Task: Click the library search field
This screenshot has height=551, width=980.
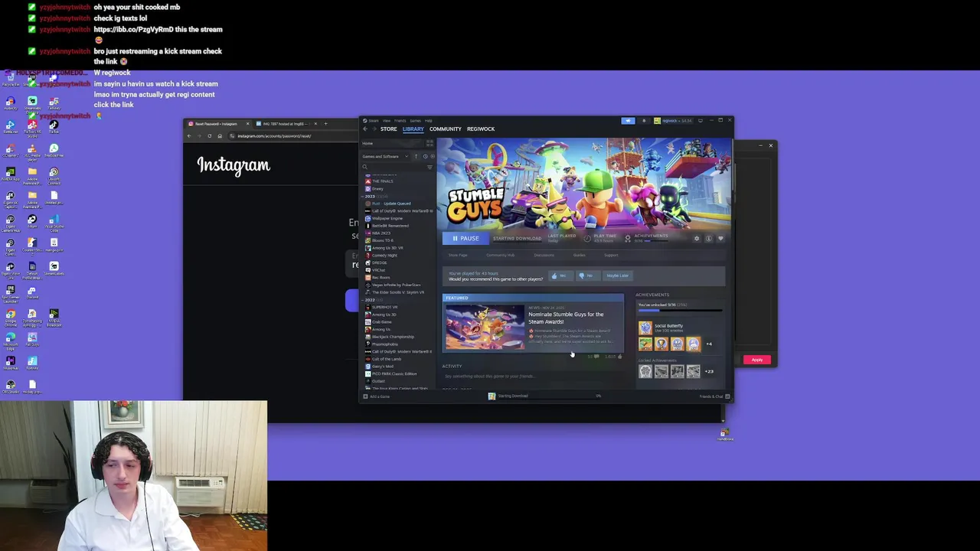Action: pos(394,167)
